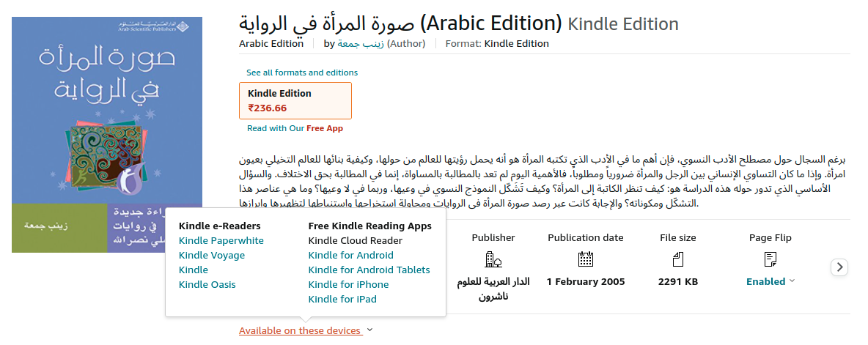
Task: Open Read with Our Free App link
Action: (295, 128)
